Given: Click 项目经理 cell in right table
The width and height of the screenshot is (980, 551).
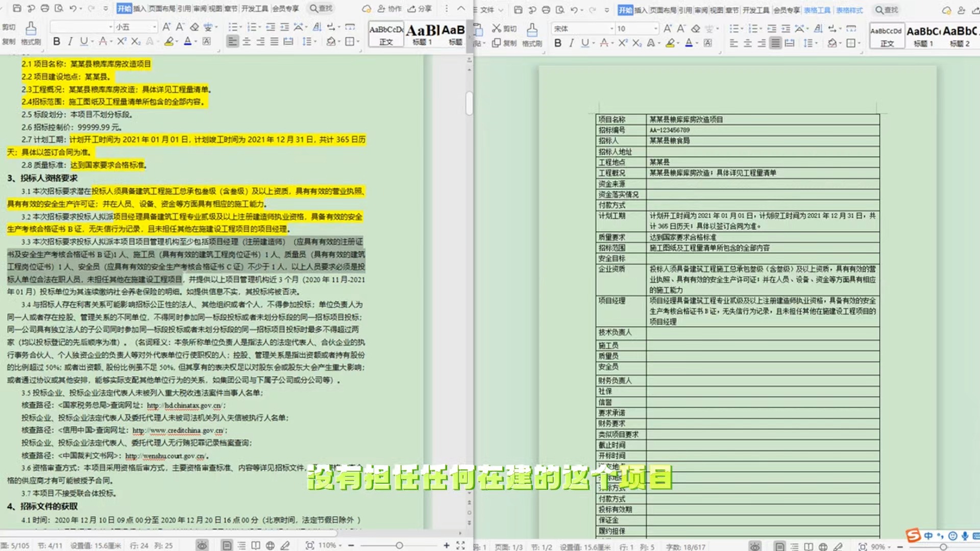Looking at the screenshot, I should pyautogui.click(x=621, y=311).
